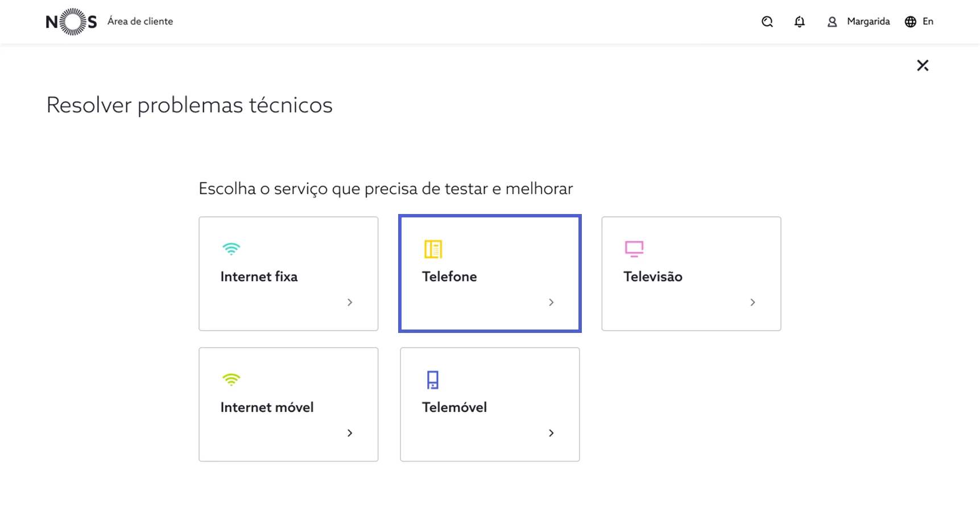Click the blue Telemóvel phone icon

click(433, 380)
